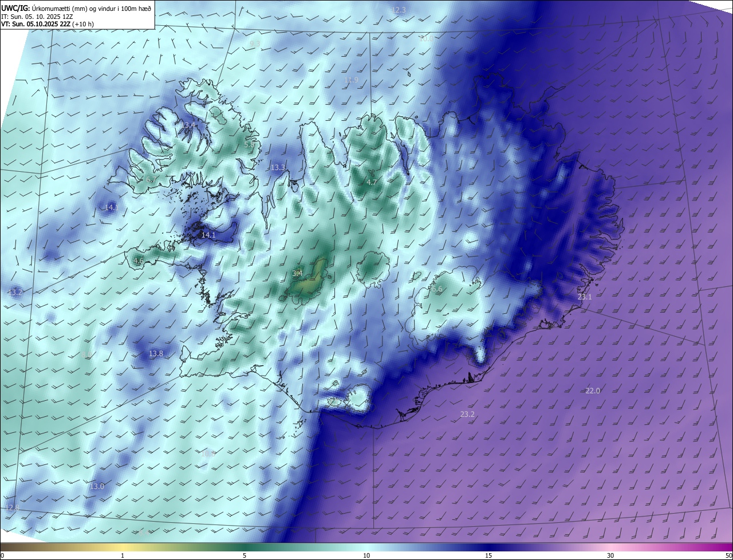Click the 22.0 value label on the map
Screen dimensions: 733x560
[593, 391]
